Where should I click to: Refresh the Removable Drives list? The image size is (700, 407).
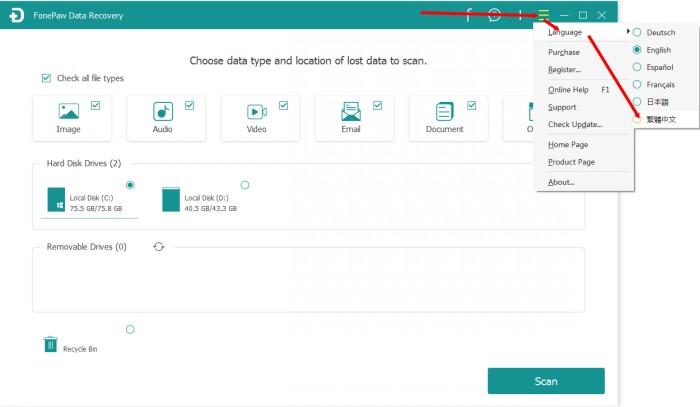(x=159, y=247)
